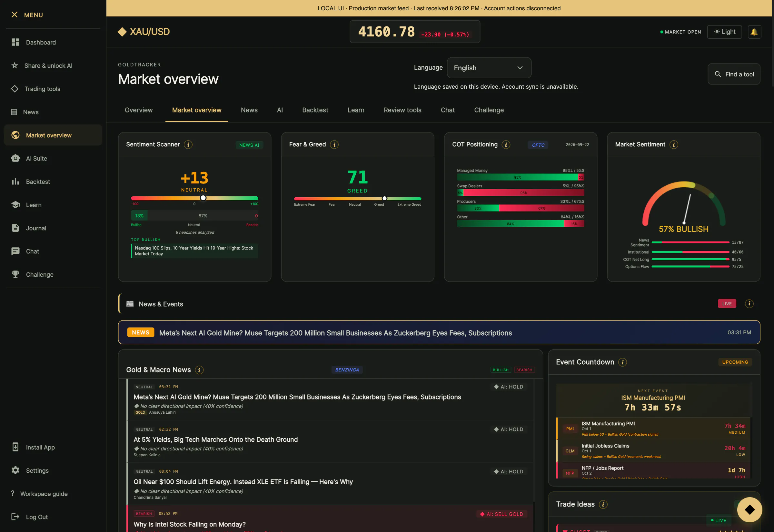
Task: Switch to the Backtest tab
Action: 315,110
